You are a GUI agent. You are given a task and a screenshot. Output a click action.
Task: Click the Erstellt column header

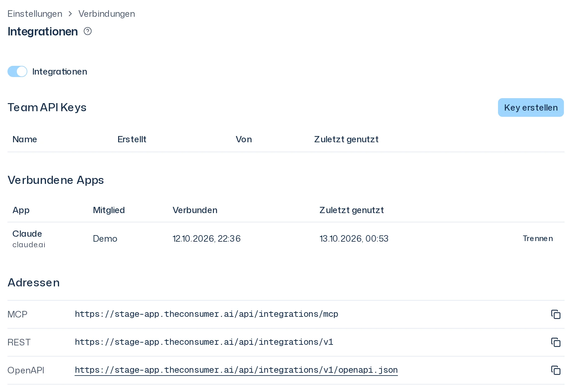[132, 139]
